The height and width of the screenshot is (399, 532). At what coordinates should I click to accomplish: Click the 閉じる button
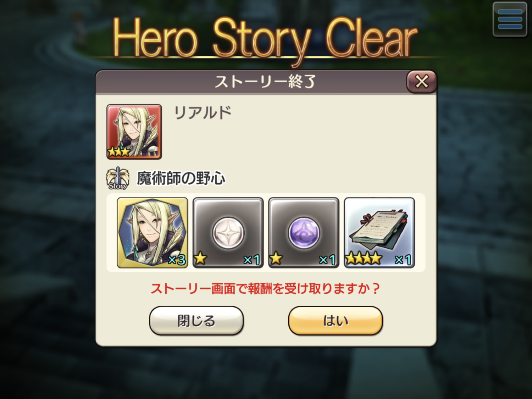pyautogui.click(x=196, y=321)
